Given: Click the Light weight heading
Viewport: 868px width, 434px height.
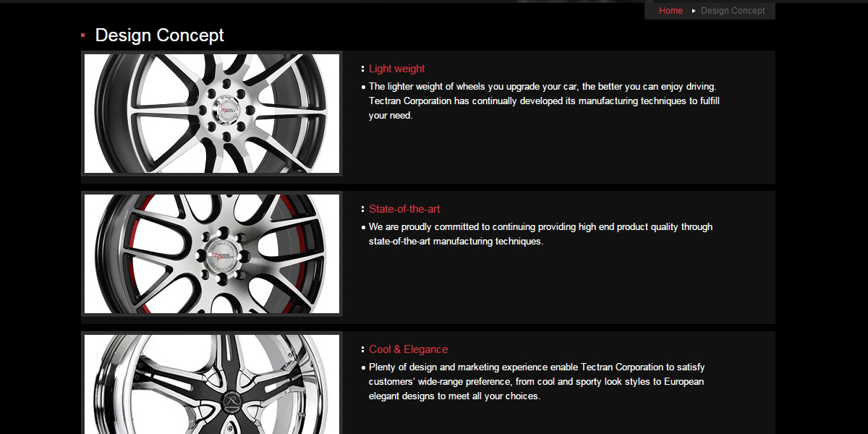Looking at the screenshot, I should [397, 69].
